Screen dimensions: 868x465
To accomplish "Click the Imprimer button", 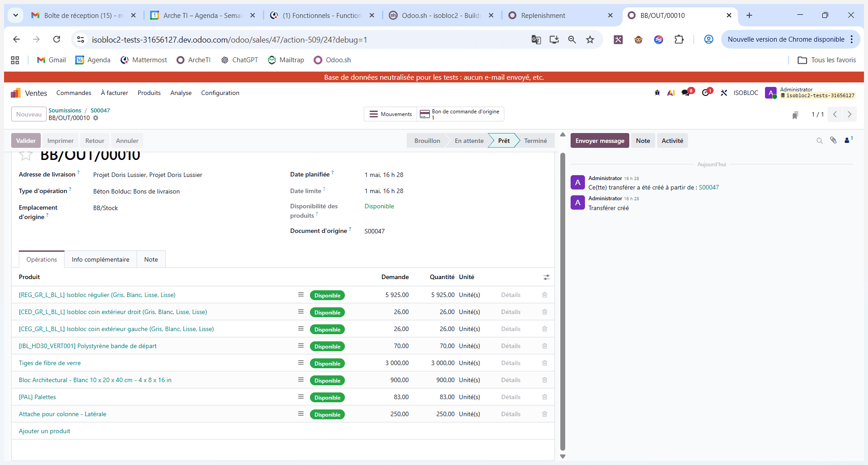I will pyautogui.click(x=60, y=141).
